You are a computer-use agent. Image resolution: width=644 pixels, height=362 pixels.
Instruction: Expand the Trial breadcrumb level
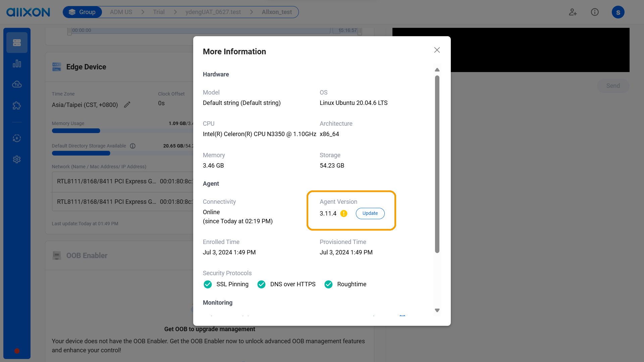tap(158, 12)
